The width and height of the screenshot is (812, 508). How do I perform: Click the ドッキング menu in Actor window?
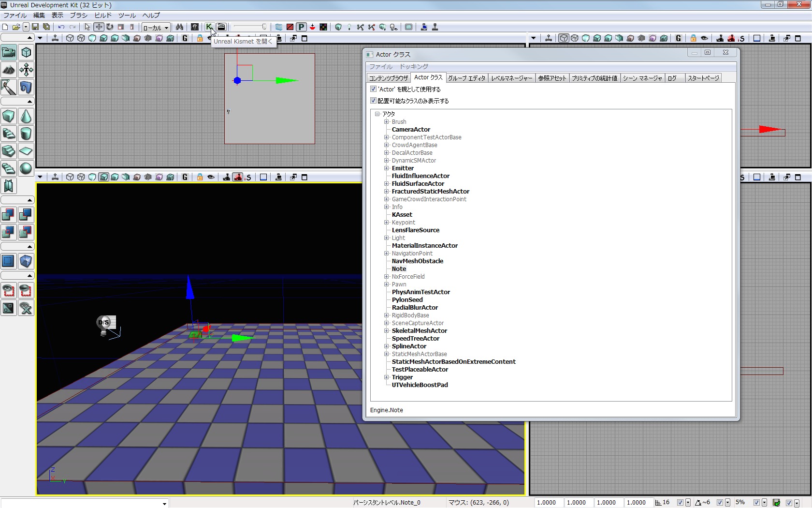tap(413, 67)
